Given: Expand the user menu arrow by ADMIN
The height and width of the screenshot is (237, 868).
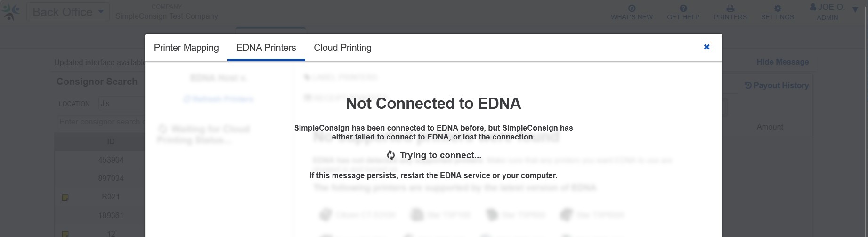Looking at the screenshot, I should 855,10.
